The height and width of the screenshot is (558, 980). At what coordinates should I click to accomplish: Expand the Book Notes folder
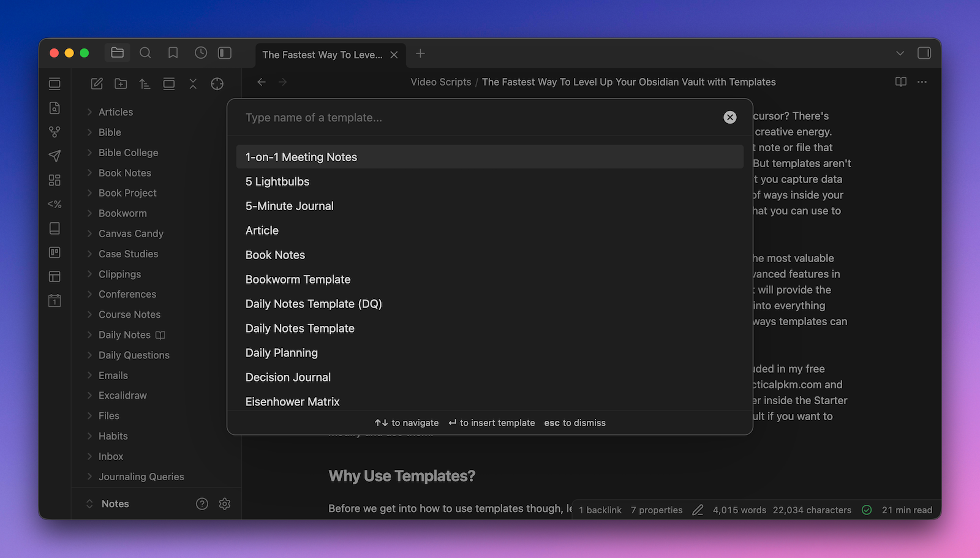(125, 173)
